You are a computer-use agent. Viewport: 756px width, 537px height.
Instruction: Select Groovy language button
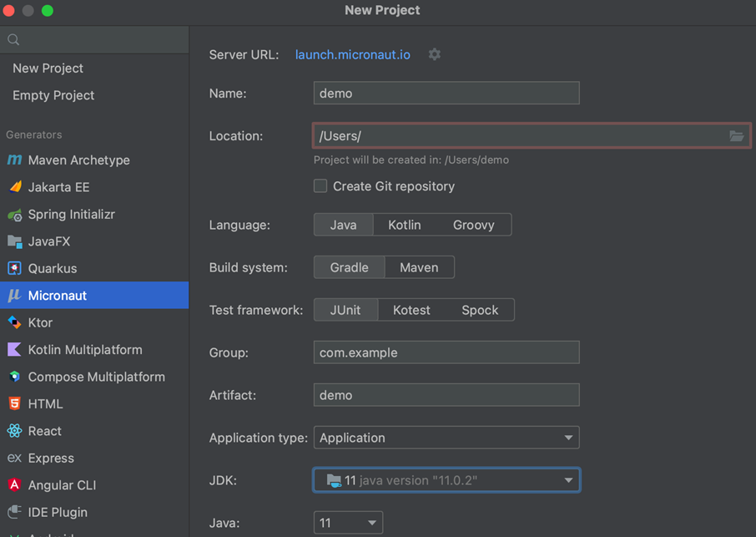pyautogui.click(x=474, y=225)
